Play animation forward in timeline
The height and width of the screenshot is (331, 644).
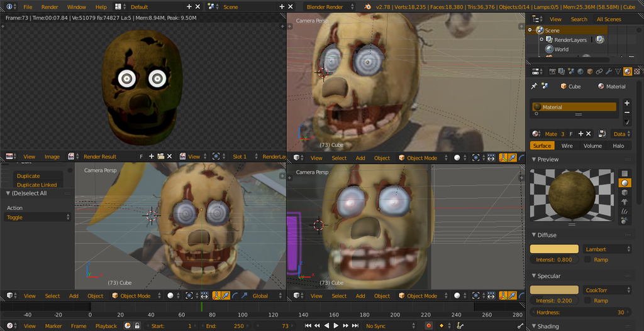[x=336, y=326]
